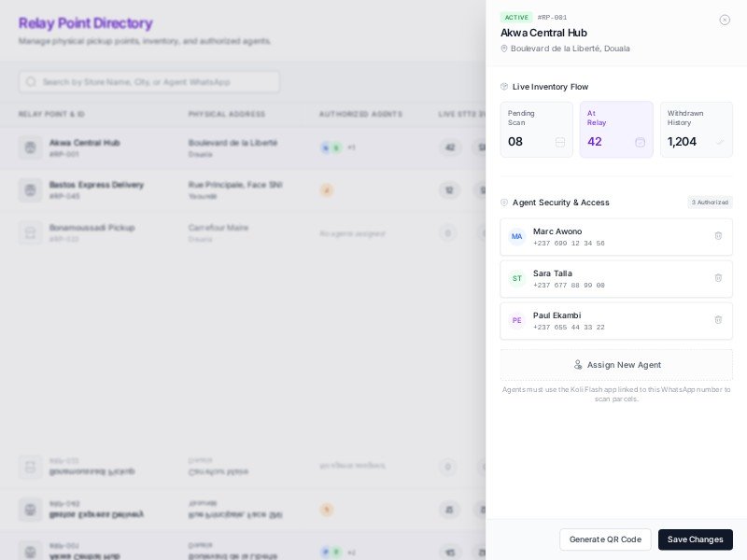Click Marc Awono's MA avatar
The image size is (747, 560).
(x=517, y=236)
